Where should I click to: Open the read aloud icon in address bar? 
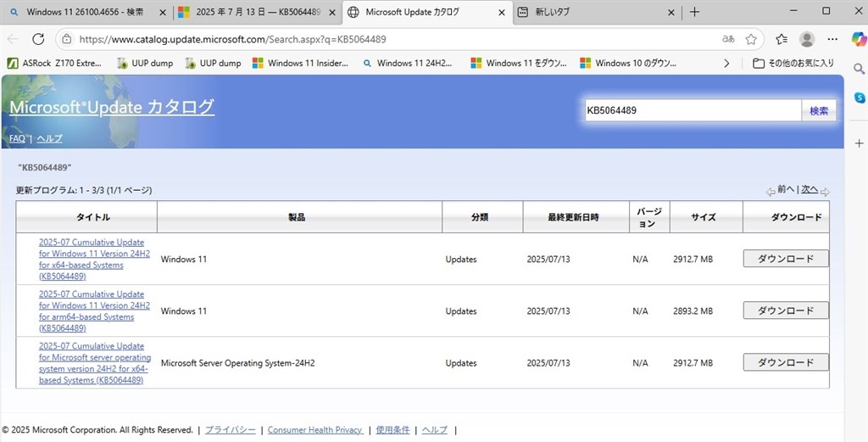pos(728,39)
